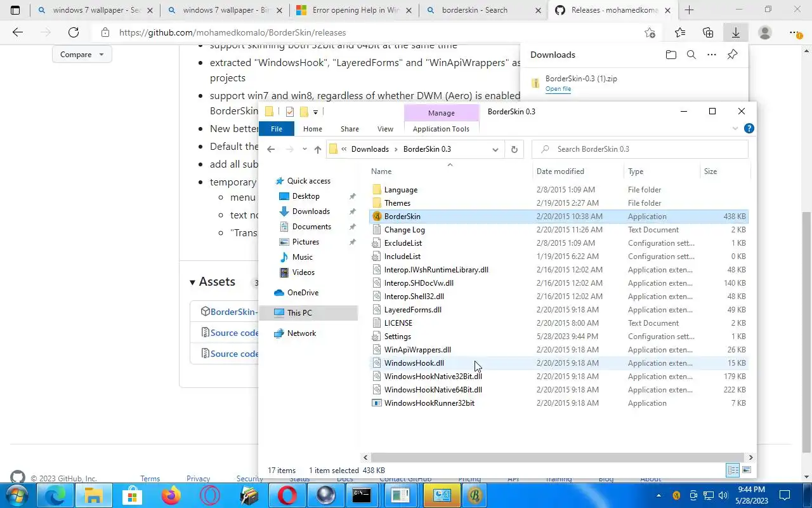Select WindowsHookNative64Bit.dll file
Image resolution: width=812 pixels, height=508 pixels.
[x=558, y=390]
